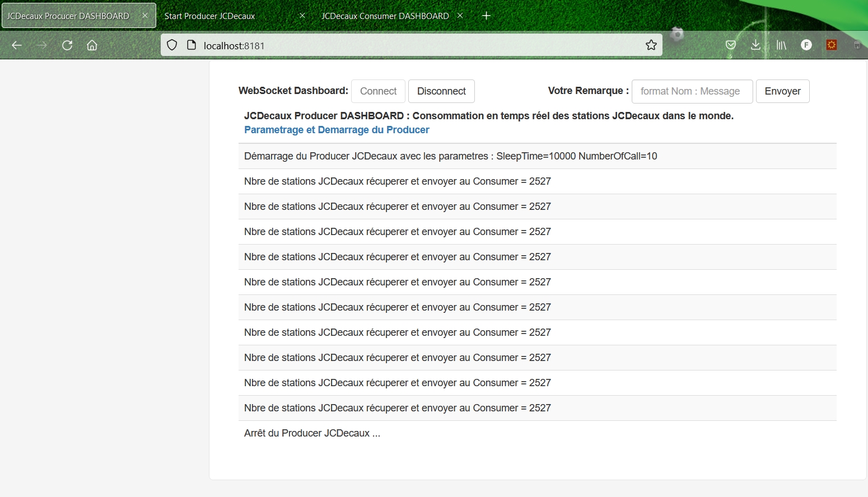The height and width of the screenshot is (497, 868).
Task: Select the JCDecaux Procucer DASHBOARD tab
Action: point(68,16)
